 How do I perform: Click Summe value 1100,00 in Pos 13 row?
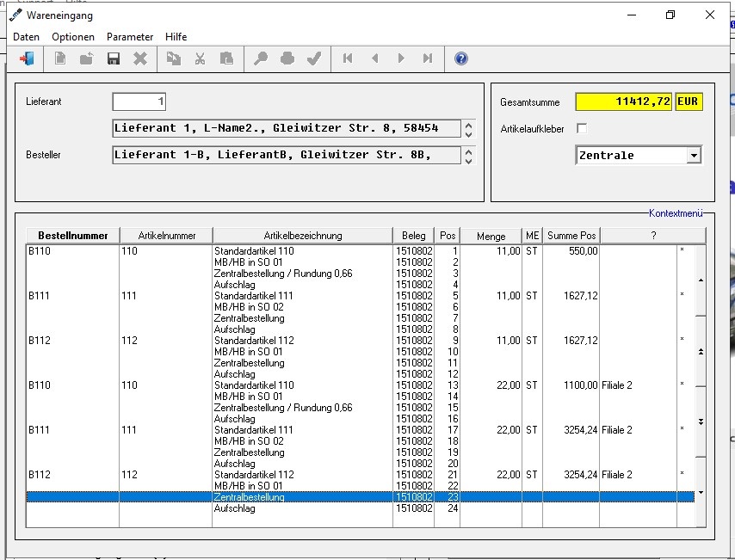pyautogui.click(x=581, y=385)
